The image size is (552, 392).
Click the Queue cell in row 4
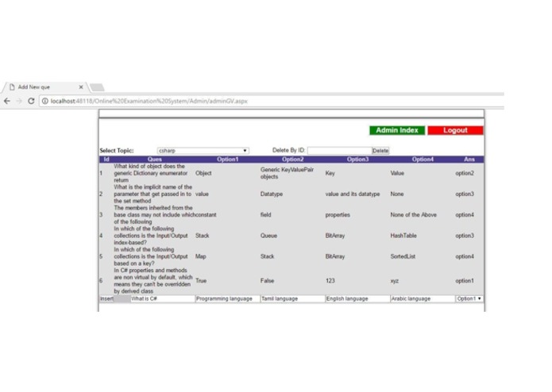[268, 236]
